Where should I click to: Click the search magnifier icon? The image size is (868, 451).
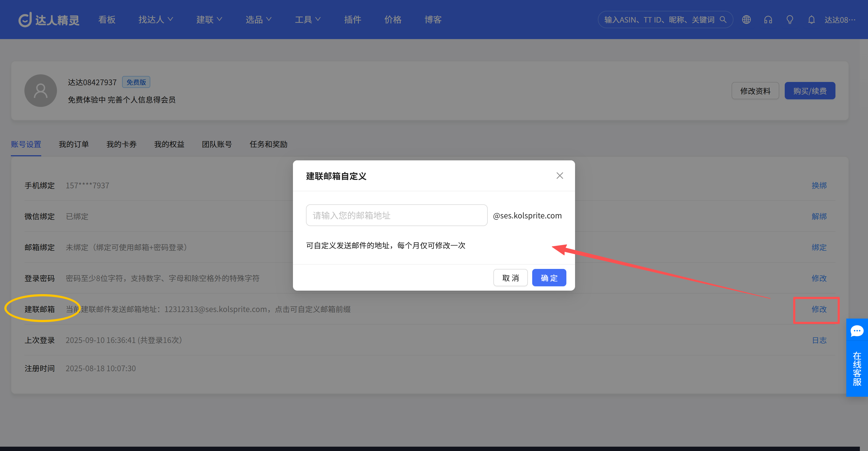pyautogui.click(x=723, y=20)
